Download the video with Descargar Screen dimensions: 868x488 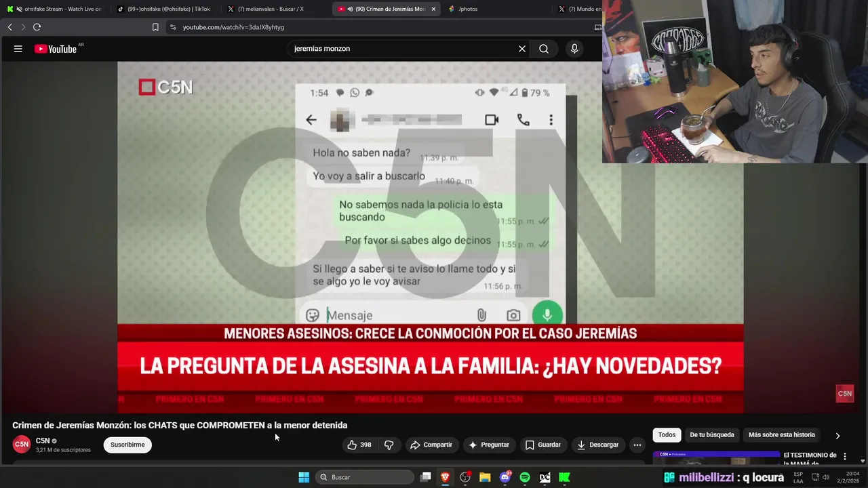597,445
